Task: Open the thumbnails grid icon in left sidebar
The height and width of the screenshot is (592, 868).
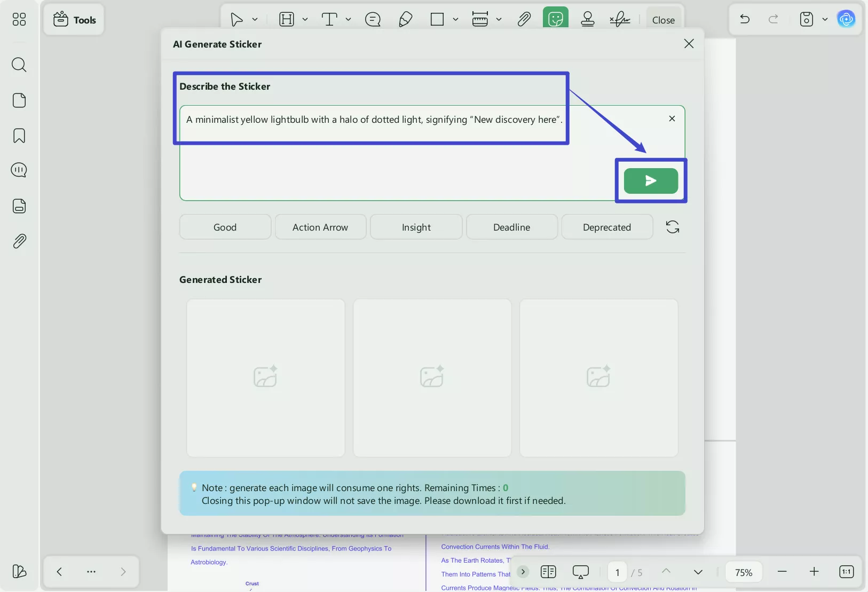Action: pyautogui.click(x=19, y=20)
